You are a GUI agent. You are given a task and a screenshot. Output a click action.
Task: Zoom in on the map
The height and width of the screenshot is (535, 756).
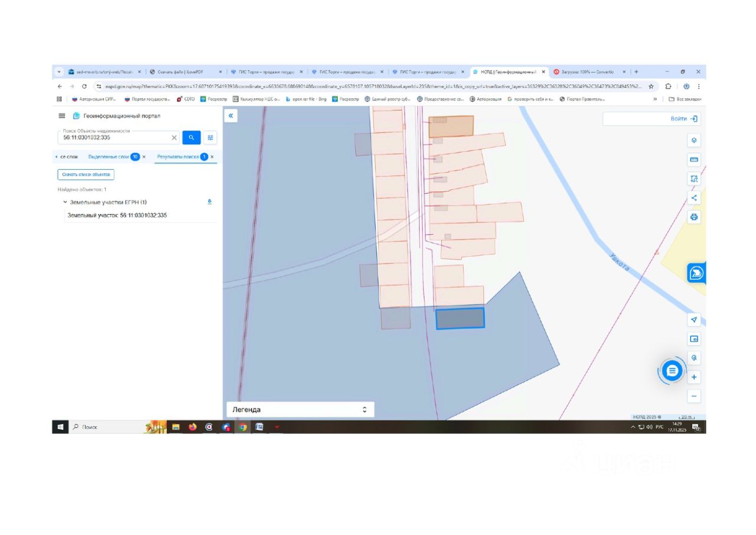(694, 377)
